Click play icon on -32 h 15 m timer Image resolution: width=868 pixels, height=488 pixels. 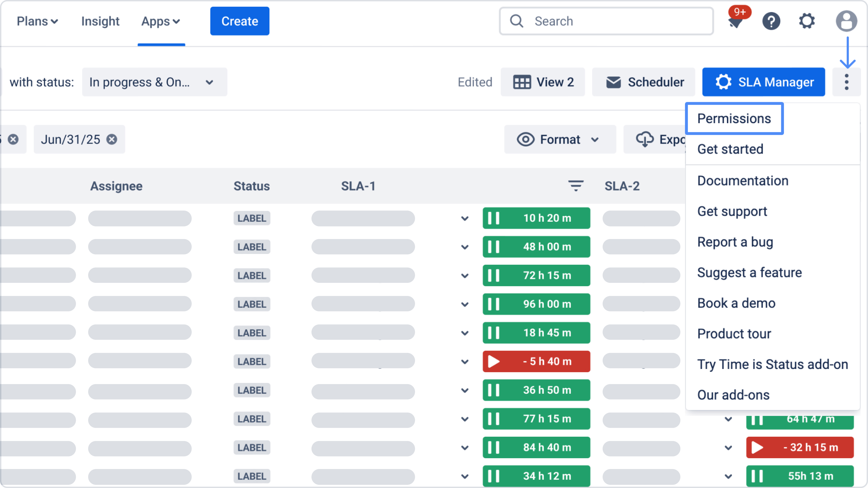tap(757, 448)
